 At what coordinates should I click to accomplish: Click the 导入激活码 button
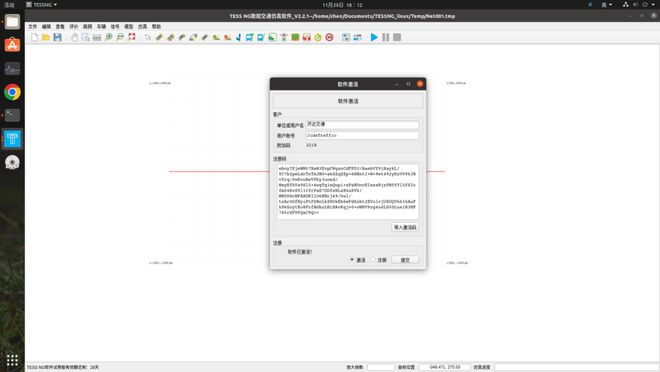click(x=405, y=227)
